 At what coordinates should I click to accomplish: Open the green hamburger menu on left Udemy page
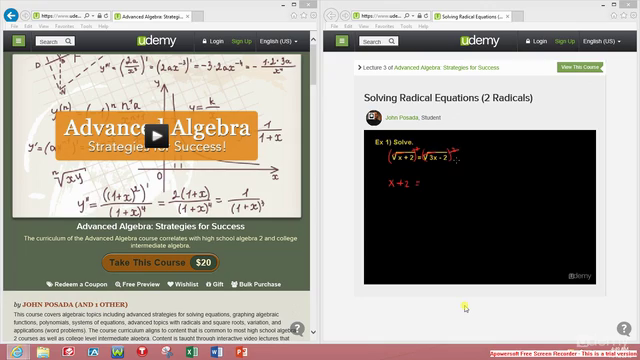point(18,41)
